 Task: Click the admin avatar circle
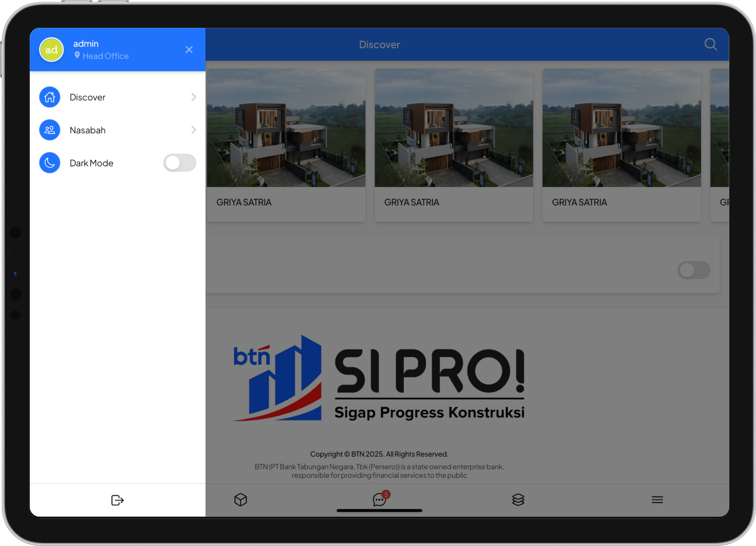point(51,50)
